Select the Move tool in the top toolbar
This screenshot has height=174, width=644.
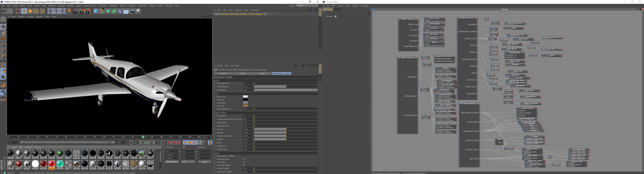click(x=24, y=11)
